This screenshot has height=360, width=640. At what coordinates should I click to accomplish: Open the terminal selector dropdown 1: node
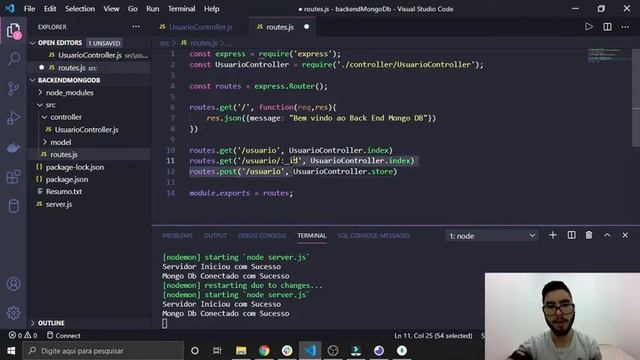pos(492,236)
